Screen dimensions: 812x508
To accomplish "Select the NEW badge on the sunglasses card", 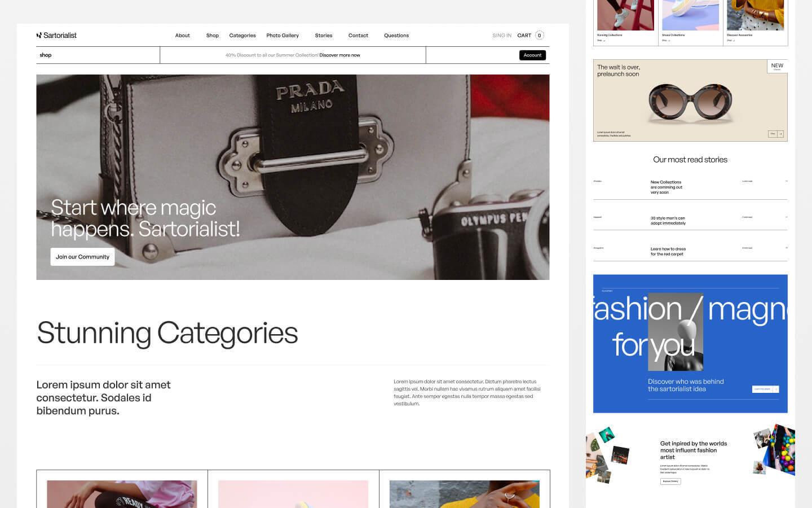I will click(x=777, y=66).
